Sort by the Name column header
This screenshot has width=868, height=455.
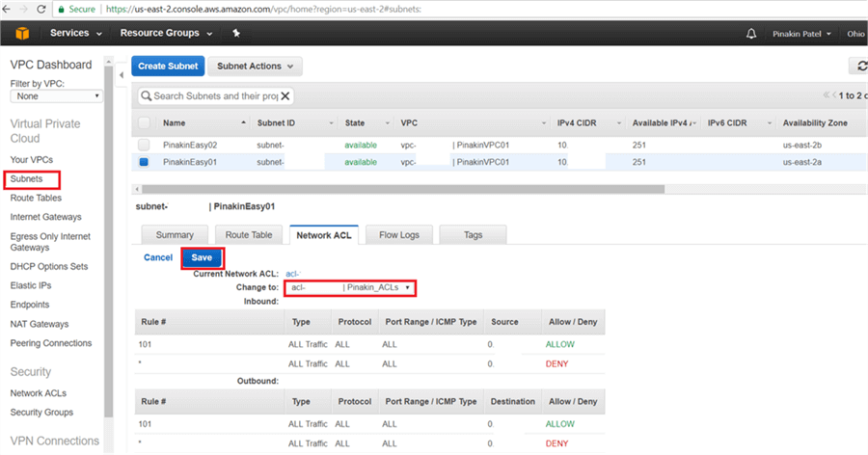[x=203, y=122]
